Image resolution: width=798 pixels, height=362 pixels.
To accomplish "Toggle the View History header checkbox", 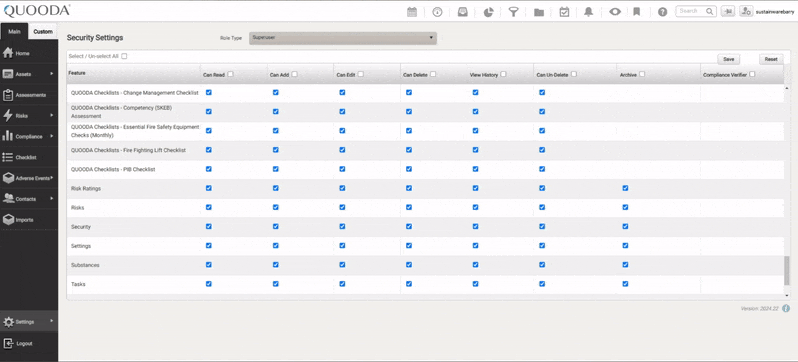I will [x=503, y=74].
